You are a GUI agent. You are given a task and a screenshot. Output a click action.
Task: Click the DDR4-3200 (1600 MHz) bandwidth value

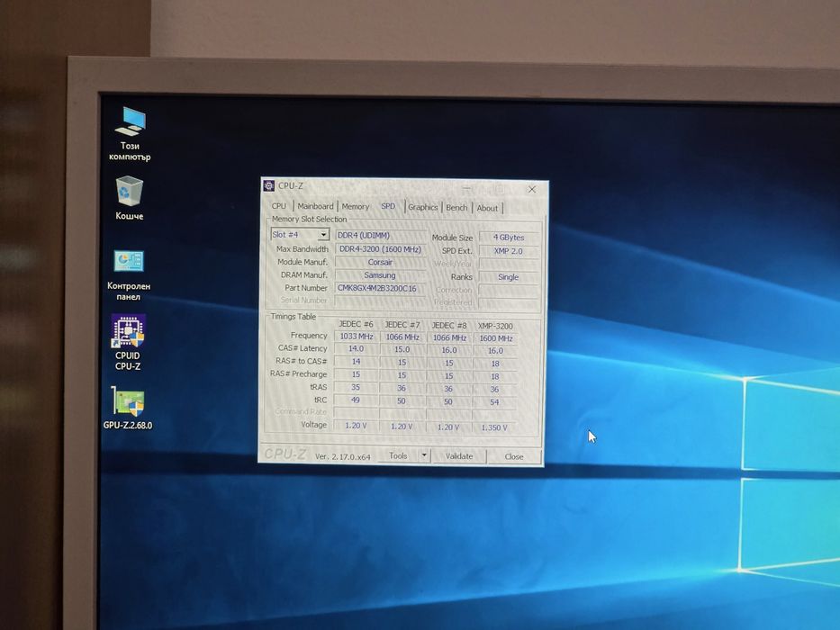click(x=380, y=249)
